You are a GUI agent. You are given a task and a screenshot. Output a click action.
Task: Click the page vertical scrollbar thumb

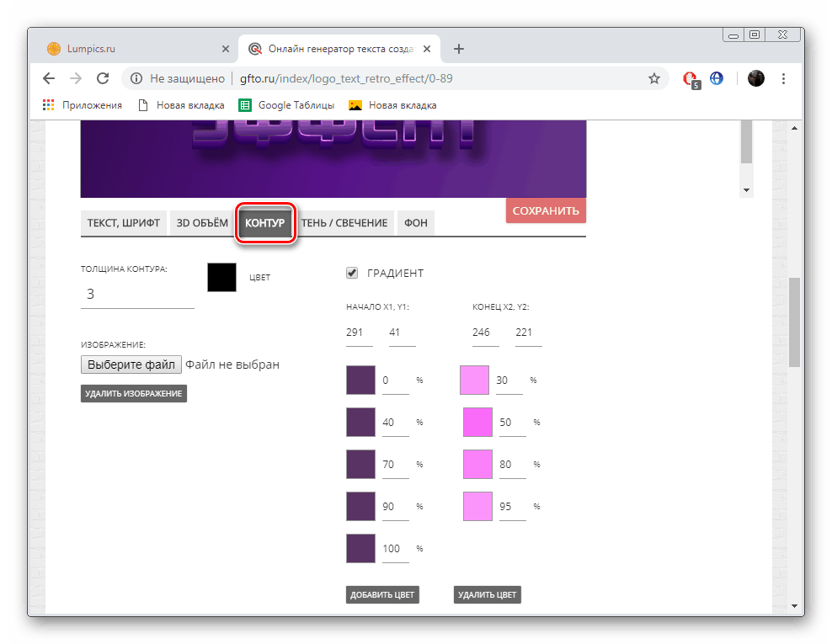coord(794,322)
